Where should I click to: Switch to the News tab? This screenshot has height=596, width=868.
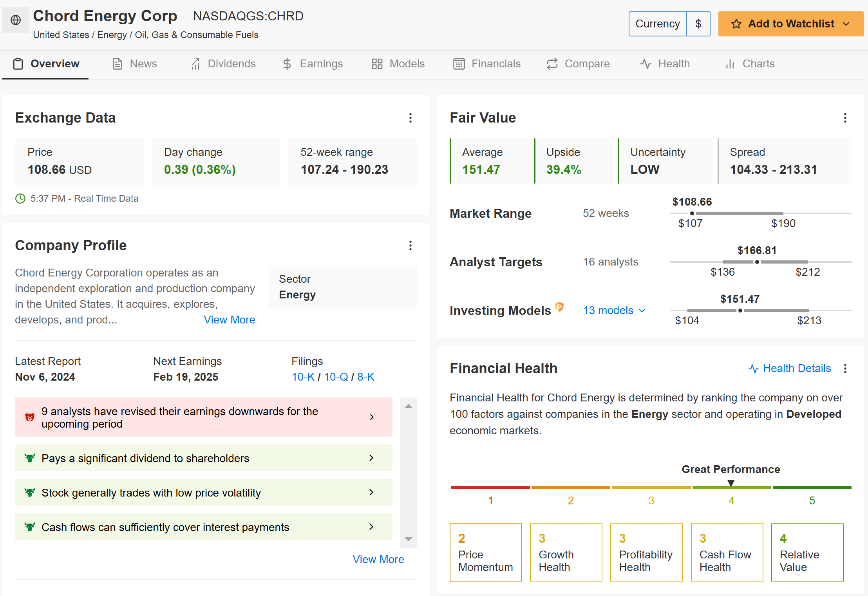click(135, 64)
